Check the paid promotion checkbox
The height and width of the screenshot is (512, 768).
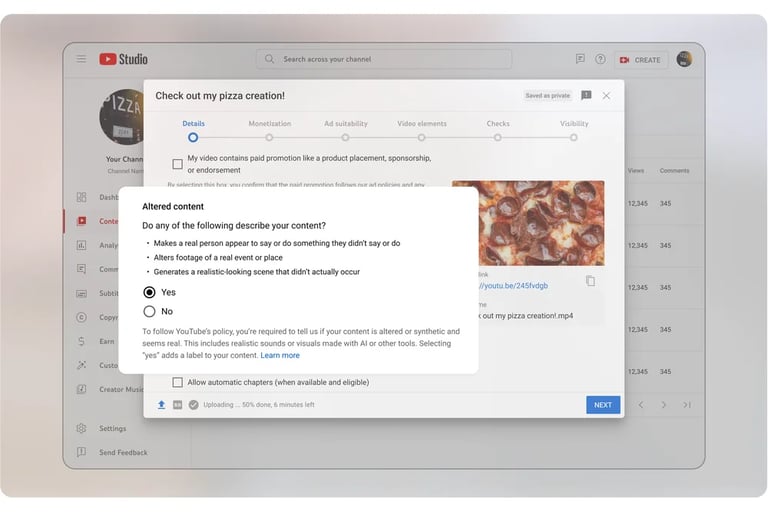pyautogui.click(x=177, y=164)
